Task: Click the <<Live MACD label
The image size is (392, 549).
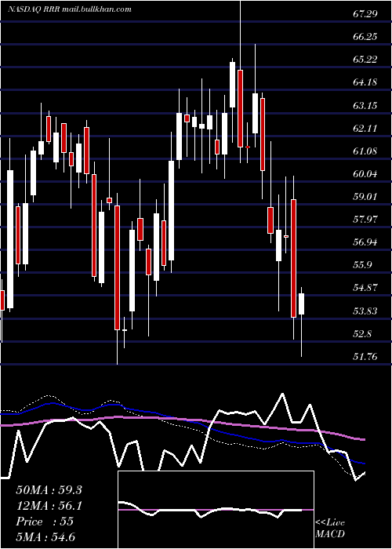Action: click(x=330, y=528)
